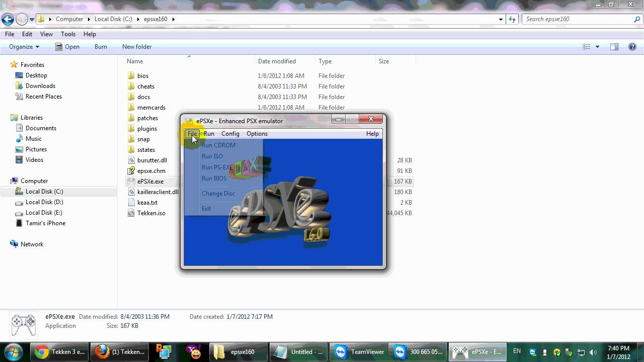Open Explorer's View menu
This screenshot has height=362, width=644.
click(46, 34)
